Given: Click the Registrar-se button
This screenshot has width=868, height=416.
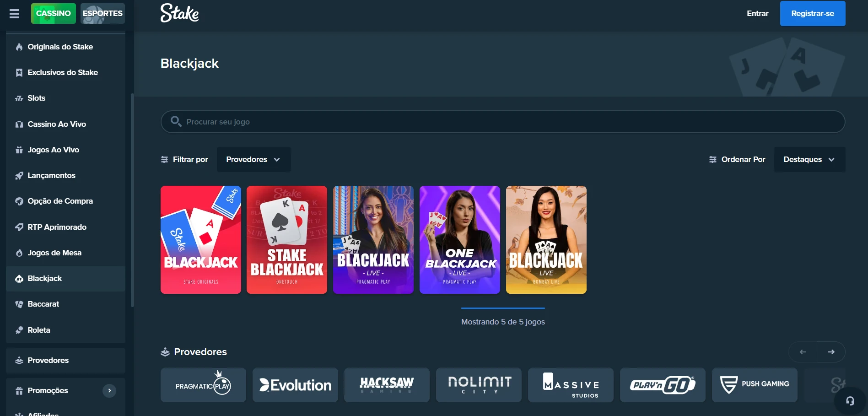Looking at the screenshot, I should coord(812,13).
